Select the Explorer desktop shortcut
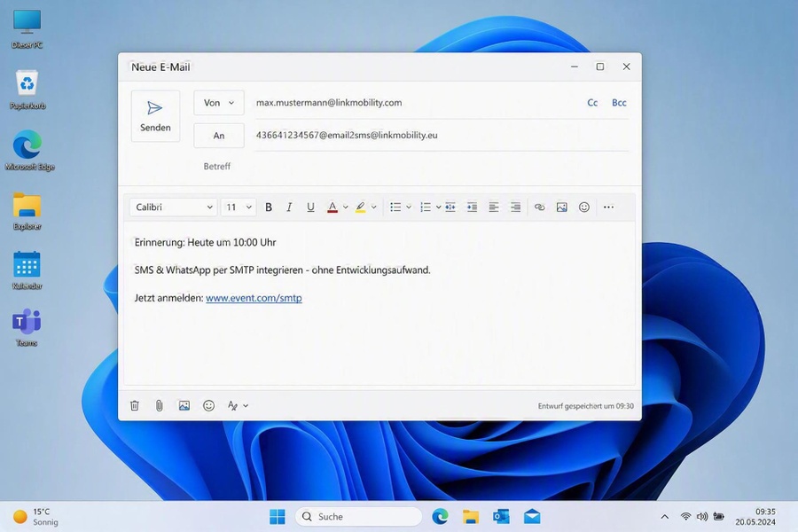Image resolution: width=798 pixels, height=532 pixels. coord(27,211)
